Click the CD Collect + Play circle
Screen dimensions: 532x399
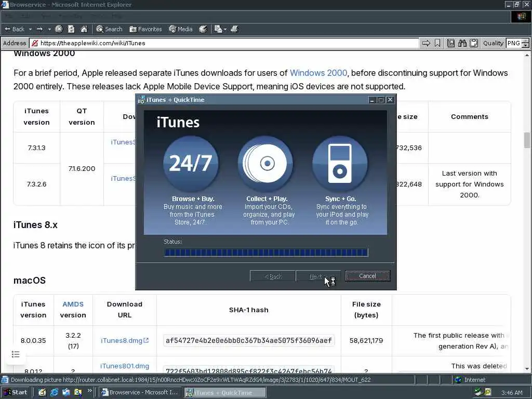[265, 164]
